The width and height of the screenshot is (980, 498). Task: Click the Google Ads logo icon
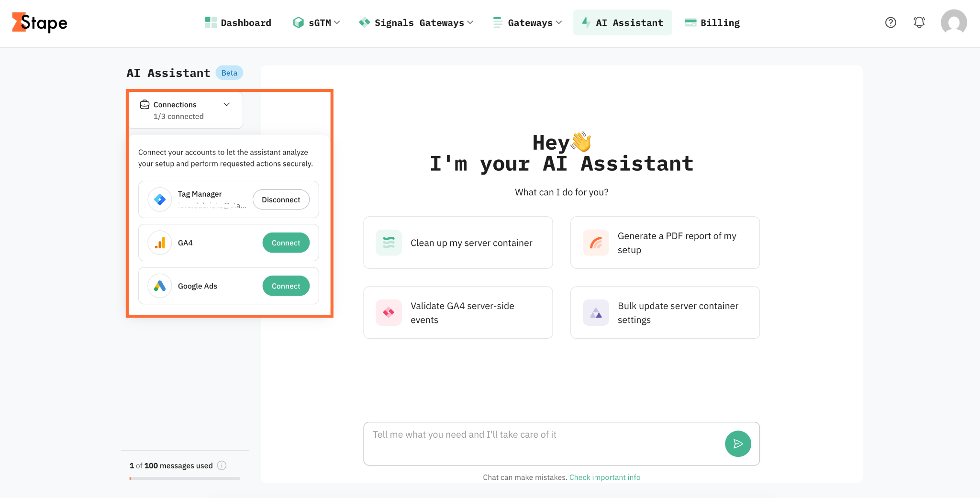[x=160, y=286]
